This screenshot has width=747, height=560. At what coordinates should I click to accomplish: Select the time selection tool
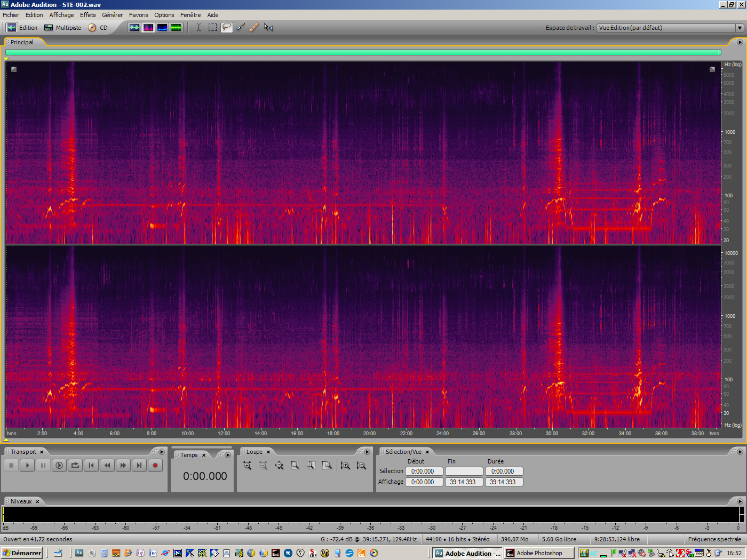click(198, 27)
